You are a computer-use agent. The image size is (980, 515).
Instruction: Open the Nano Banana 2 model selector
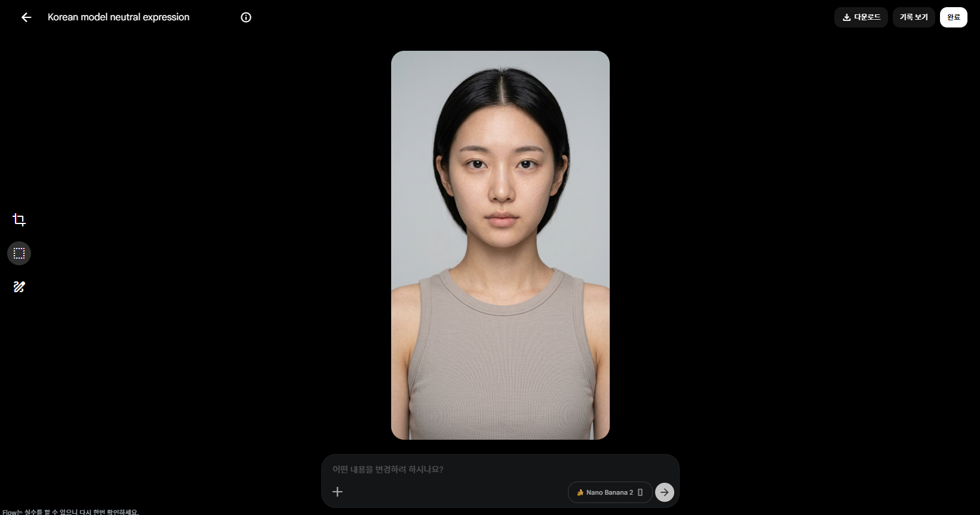[x=610, y=492]
